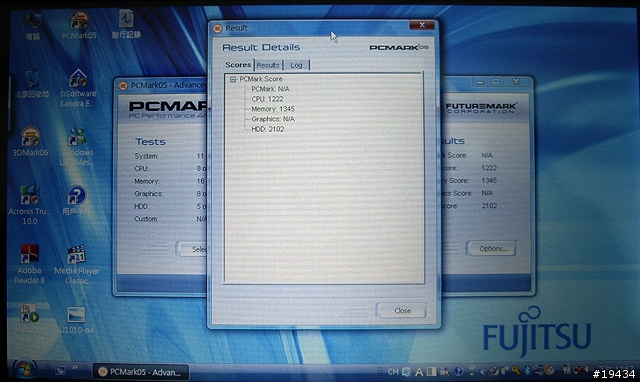Select 'HDD: 2102' tree row
The image size is (640, 382).
coord(268,129)
